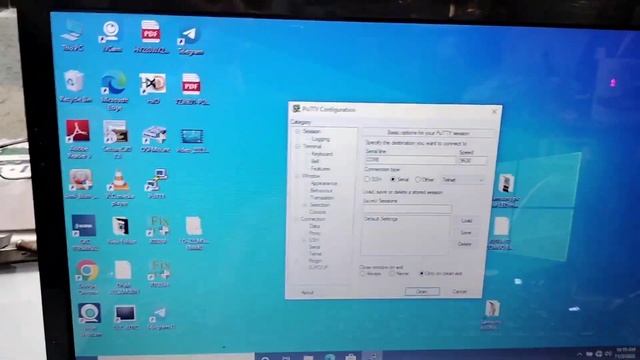Select Logging in the category tree
This screenshot has width=640, height=360.
pyautogui.click(x=320, y=139)
